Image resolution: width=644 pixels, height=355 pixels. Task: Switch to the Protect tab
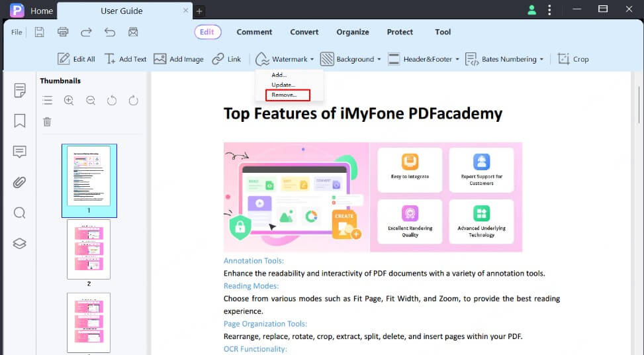click(x=400, y=32)
